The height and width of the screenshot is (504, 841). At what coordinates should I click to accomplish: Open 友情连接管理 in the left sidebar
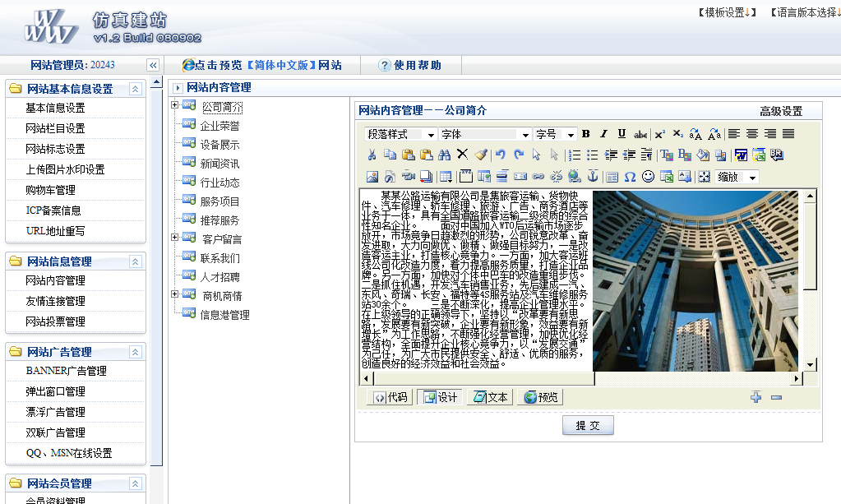(55, 301)
